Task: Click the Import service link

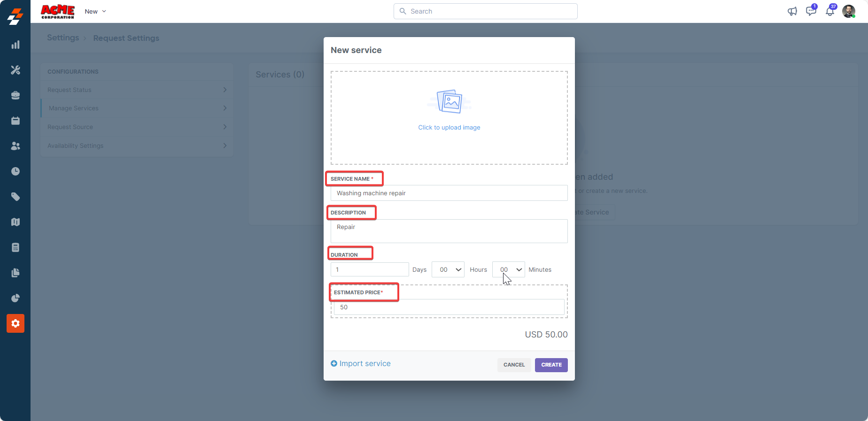Action: (361, 363)
